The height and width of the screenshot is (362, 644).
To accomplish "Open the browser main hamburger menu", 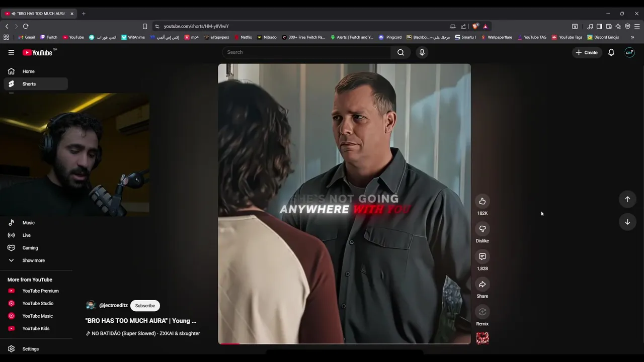I will click(x=637, y=26).
